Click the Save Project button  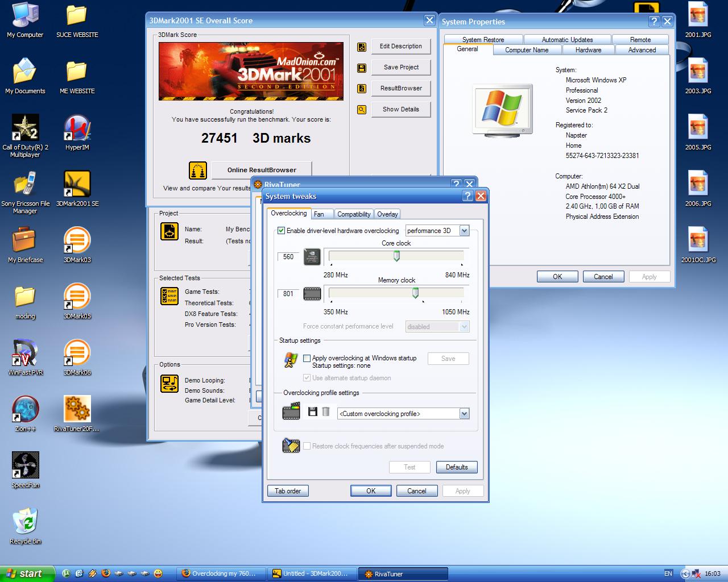coord(401,68)
